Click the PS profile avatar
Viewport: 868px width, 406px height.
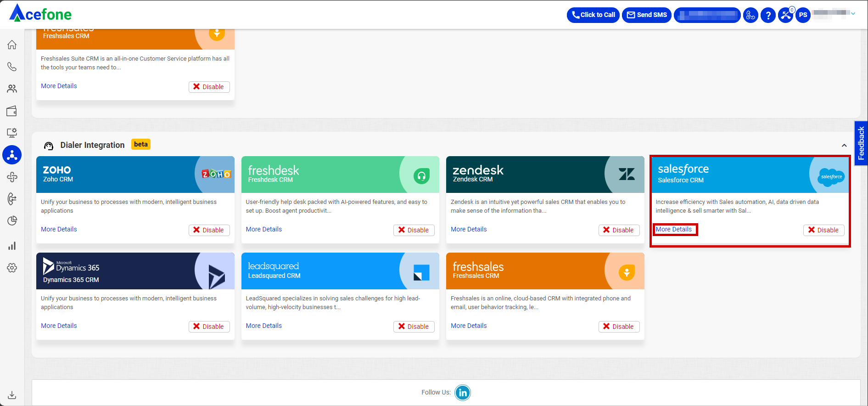(x=803, y=15)
